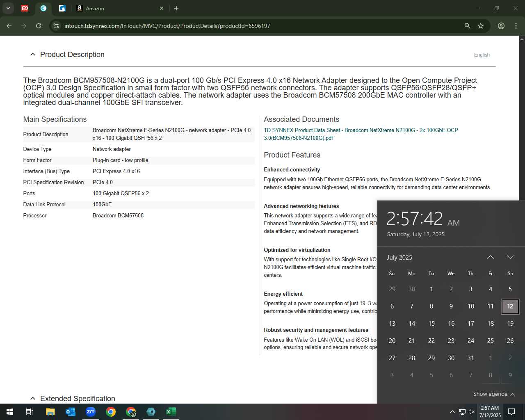Click the 'Saturday, July 12, 2025' date text
Viewport: 525px width, 420px height.
click(x=416, y=234)
